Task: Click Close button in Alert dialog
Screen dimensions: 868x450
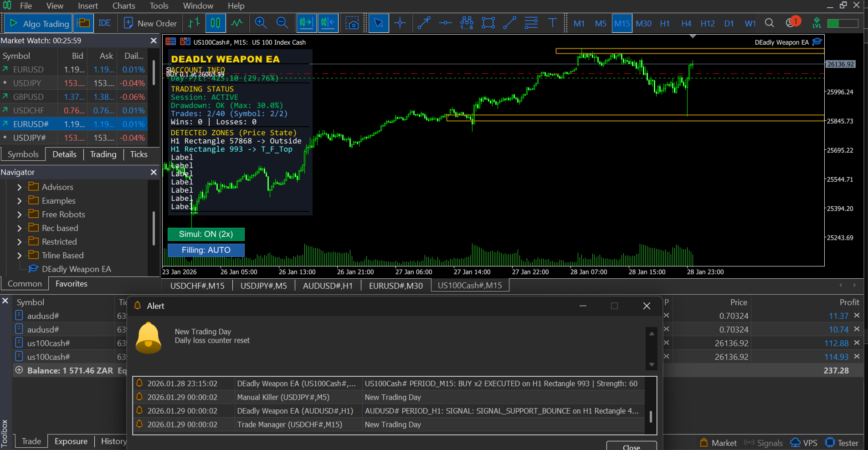Action: [x=632, y=447]
